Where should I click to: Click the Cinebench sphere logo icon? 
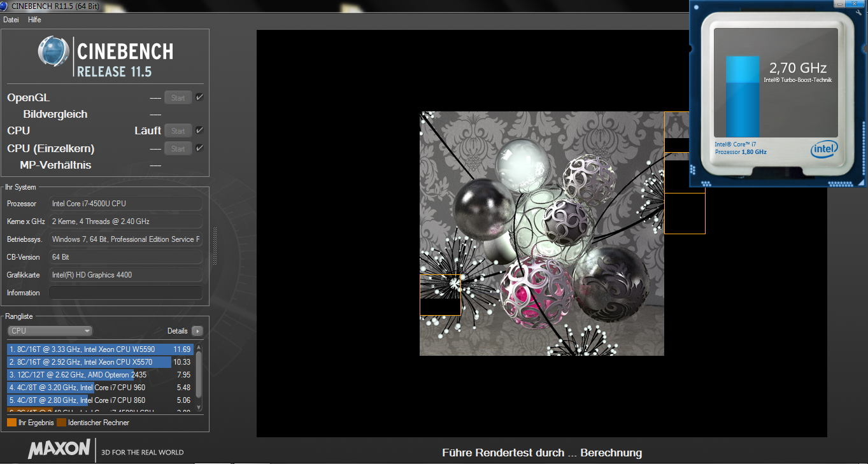(53, 52)
